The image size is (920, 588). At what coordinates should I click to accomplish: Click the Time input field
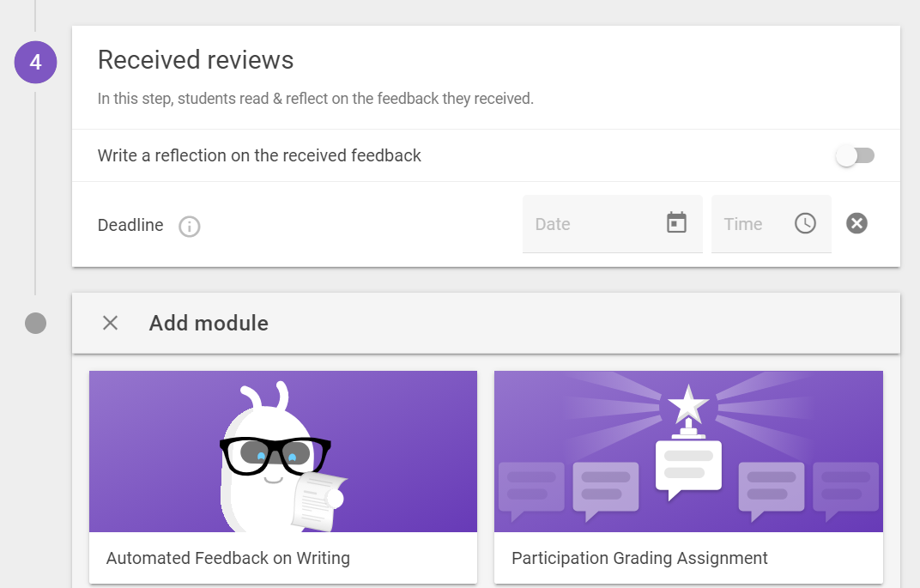(771, 223)
